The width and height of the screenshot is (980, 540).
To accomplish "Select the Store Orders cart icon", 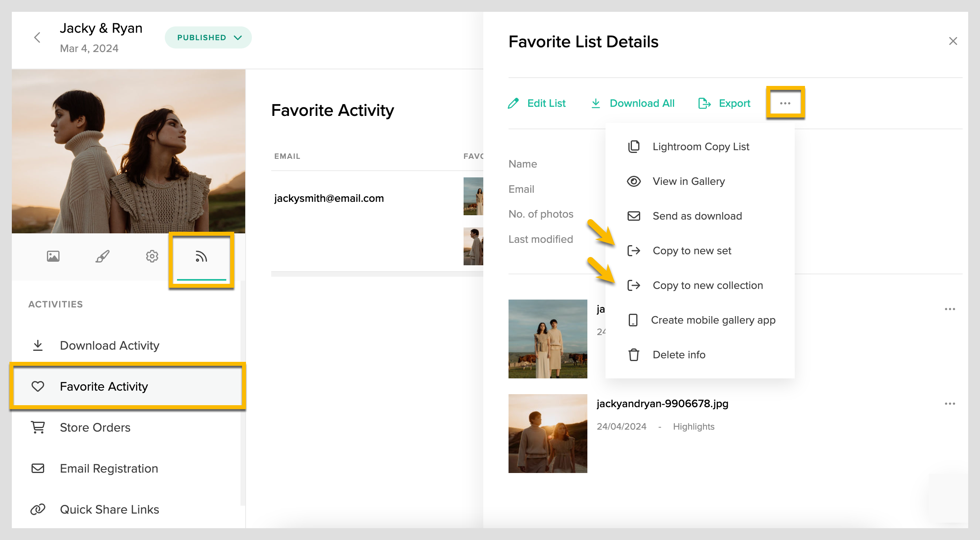I will (x=38, y=427).
